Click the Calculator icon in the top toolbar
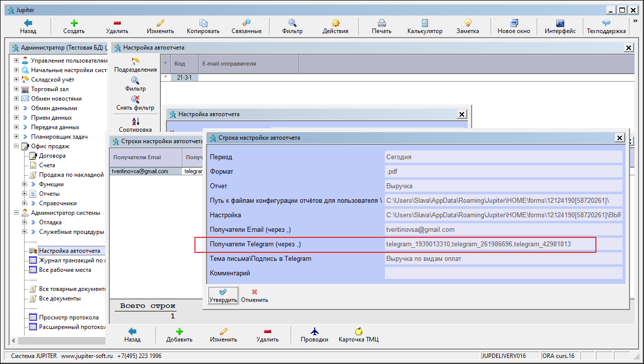644x364 pixels. (424, 23)
